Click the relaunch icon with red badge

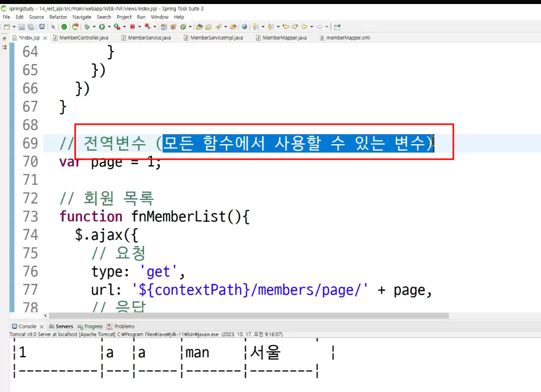coord(75,27)
